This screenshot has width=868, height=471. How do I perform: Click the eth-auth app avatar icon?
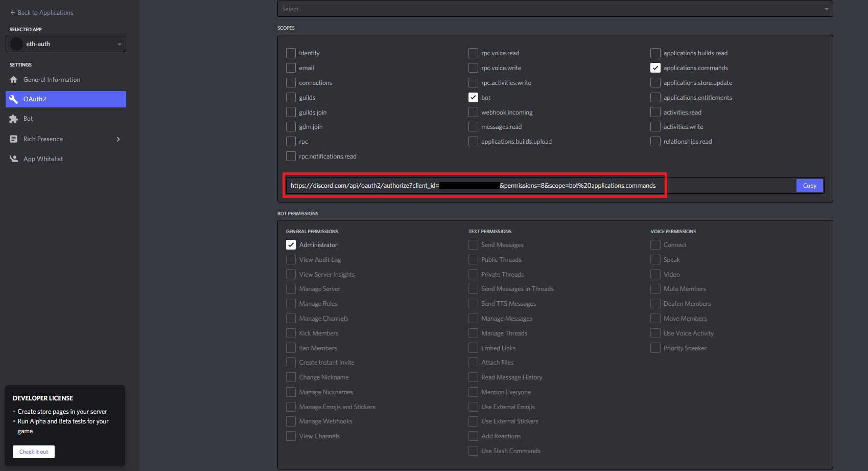17,44
